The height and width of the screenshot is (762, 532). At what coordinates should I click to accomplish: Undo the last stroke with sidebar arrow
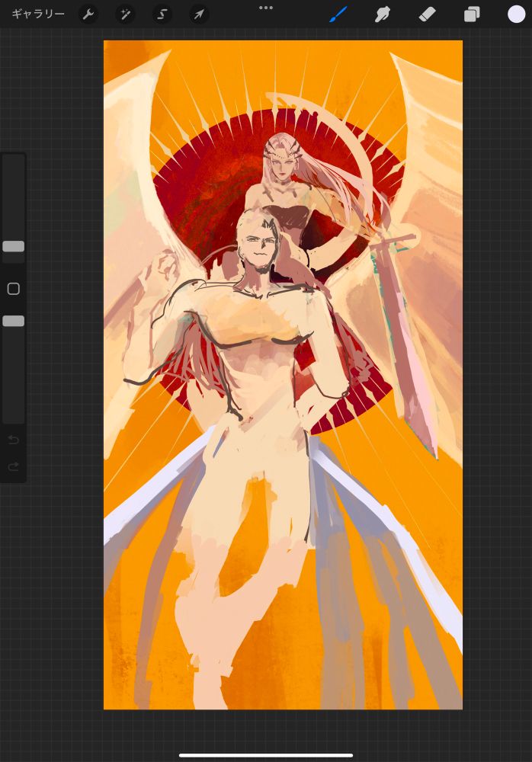pos(14,440)
